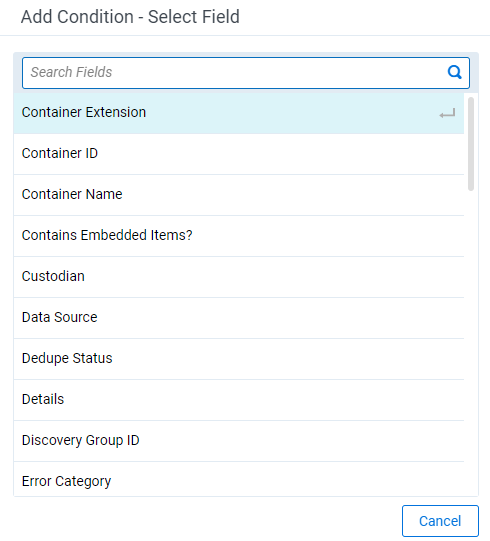Click the field list scrollbar thumb
Image resolution: width=490 pixels, height=541 pixels.
(x=471, y=144)
